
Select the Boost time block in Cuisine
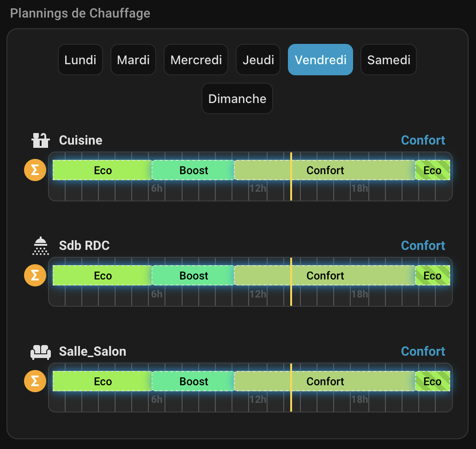click(194, 170)
